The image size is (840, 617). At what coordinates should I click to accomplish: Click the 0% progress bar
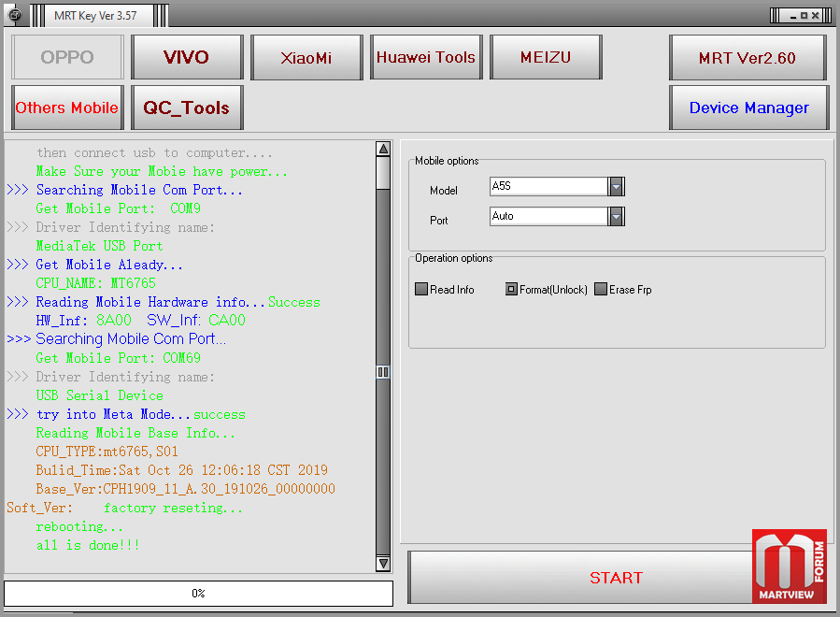tap(199, 594)
